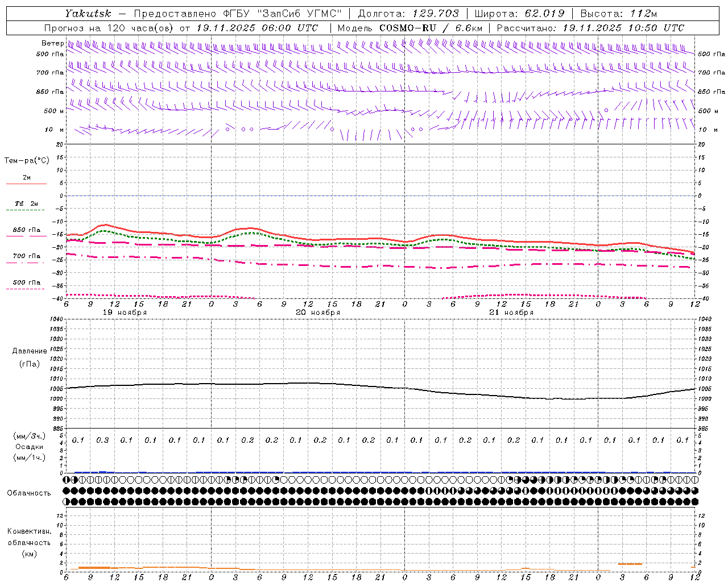The image size is (728, 582).
Task: Select the (км) height unit label
Action: tap(29, 554)
